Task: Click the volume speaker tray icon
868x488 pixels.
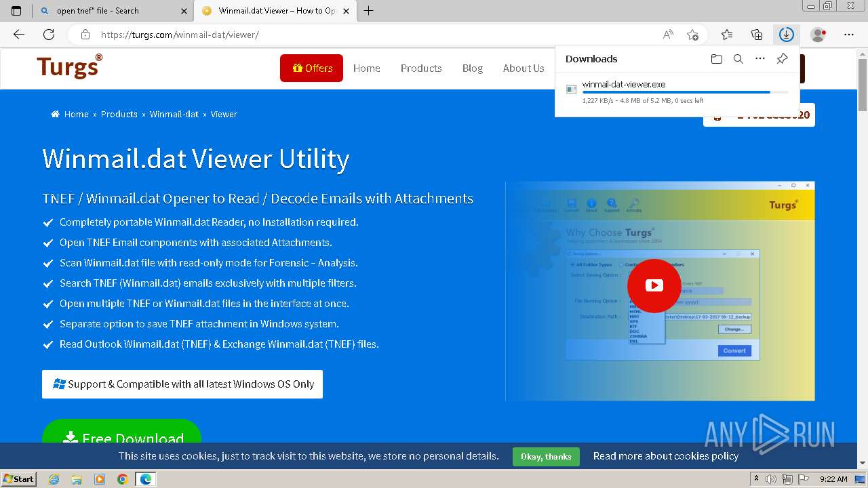Action: (771, 479)
